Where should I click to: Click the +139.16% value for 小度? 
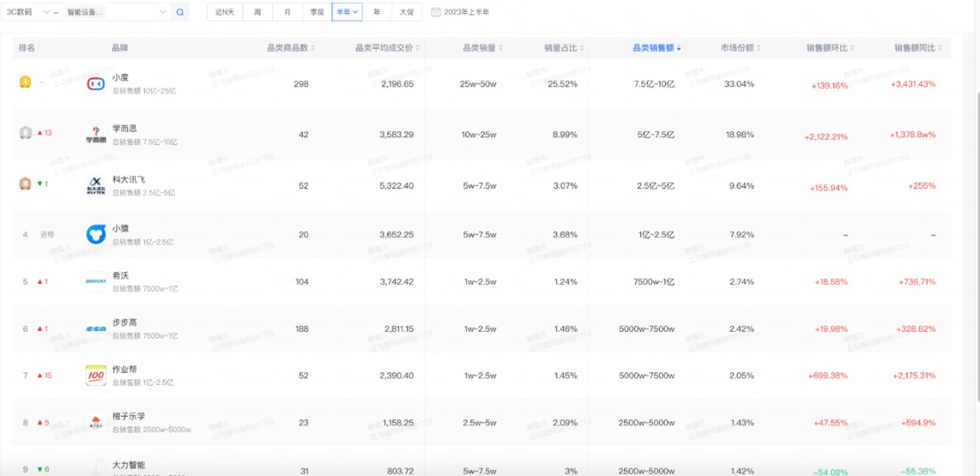[829, 86]
